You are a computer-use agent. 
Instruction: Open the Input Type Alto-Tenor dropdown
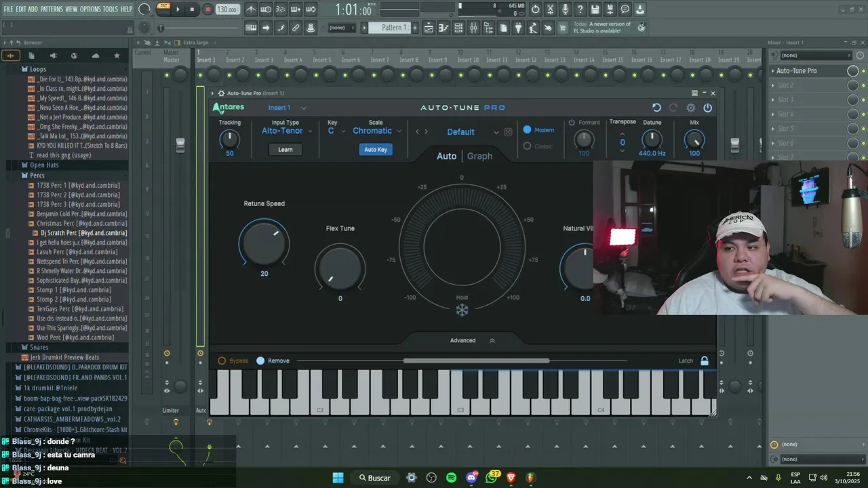tap(287, 131)
